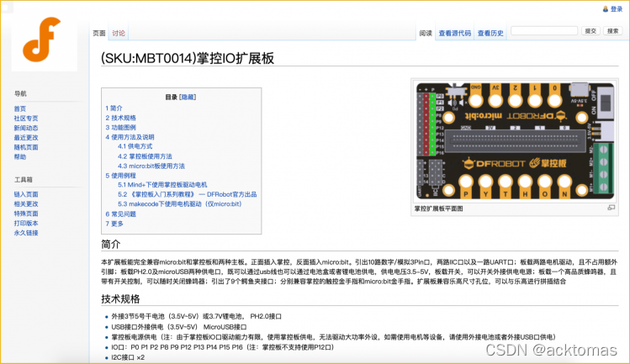
Task: Click the 简介 section heading
Action: (x=110, y=245)
